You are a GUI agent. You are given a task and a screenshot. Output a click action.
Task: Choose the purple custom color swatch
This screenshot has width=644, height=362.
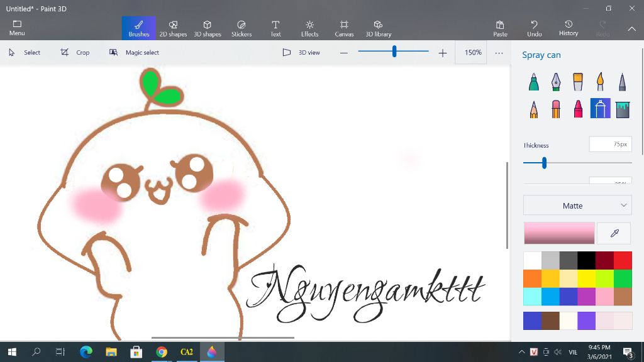(x=587, y=321)
